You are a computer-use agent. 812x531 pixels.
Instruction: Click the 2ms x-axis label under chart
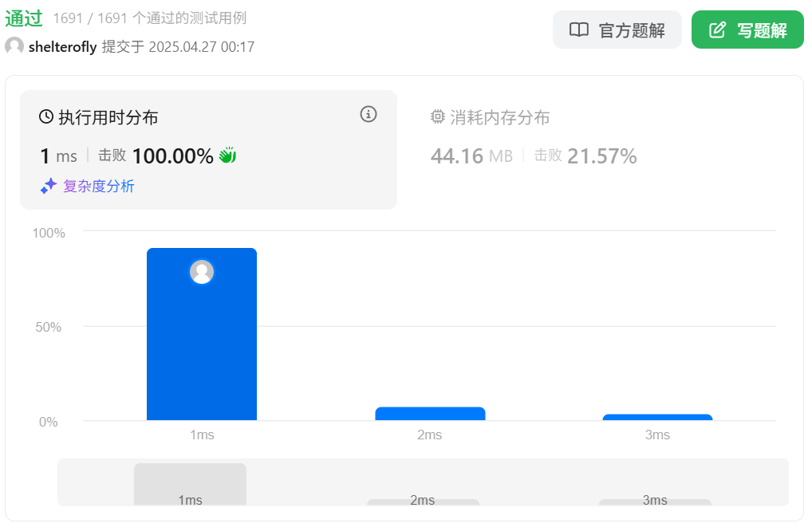[430, 435]
